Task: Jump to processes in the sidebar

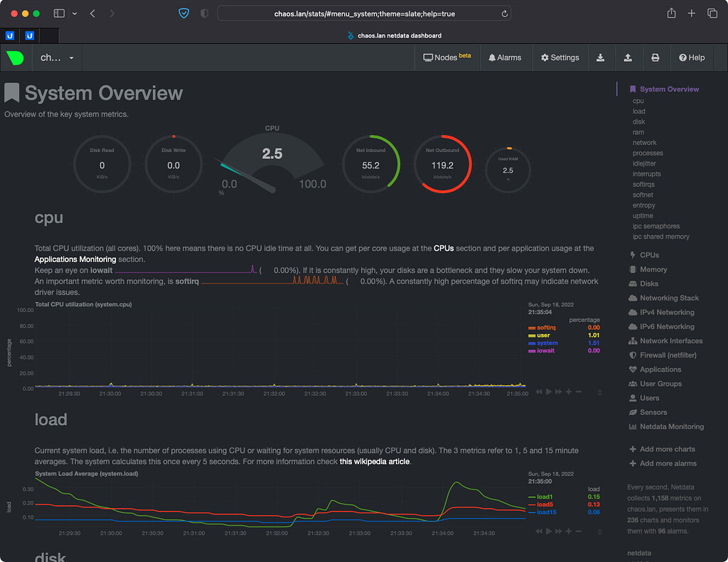Action: (x=648, y=153)
